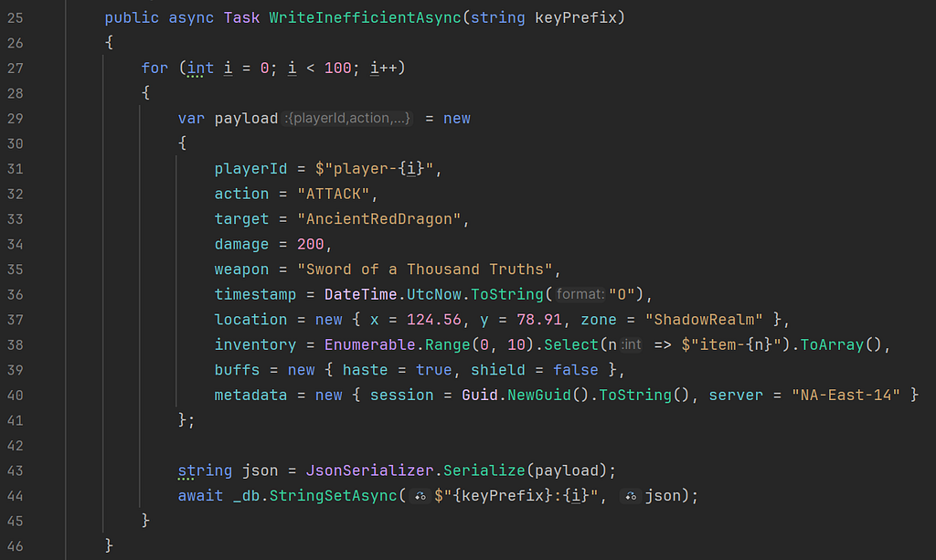Click line number 43 in the gutter
Screen dimensions: 936x560
tap(15, 470)
